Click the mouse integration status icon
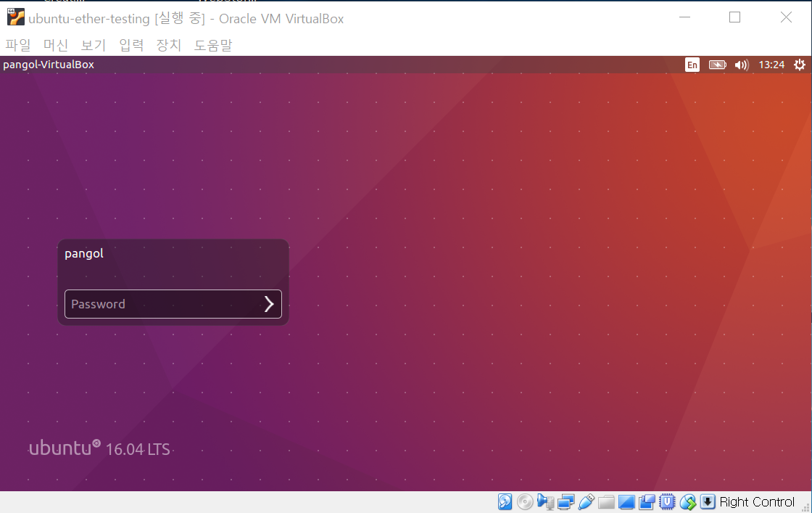 (688, 501)
